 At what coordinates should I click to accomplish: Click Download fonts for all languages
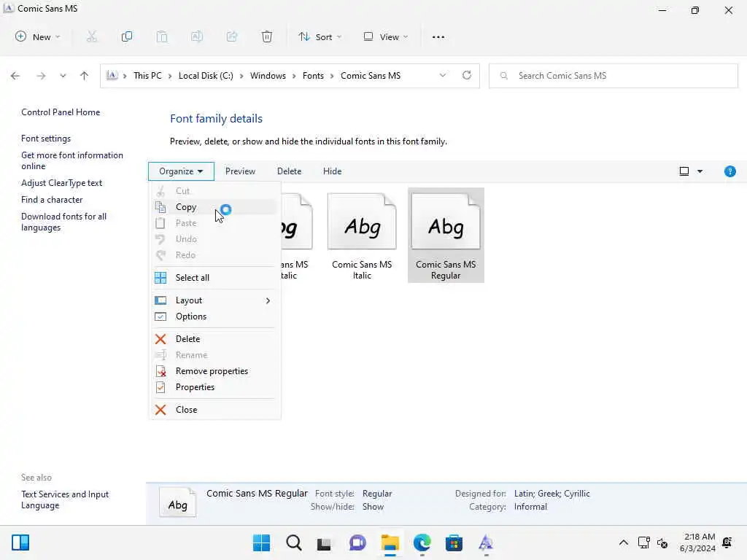(64, 222)
